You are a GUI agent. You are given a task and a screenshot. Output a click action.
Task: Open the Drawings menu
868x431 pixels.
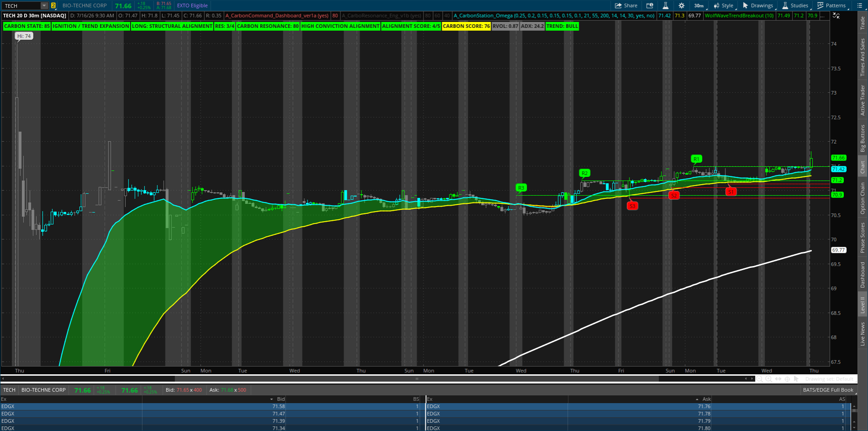click(x=758, y=5)
